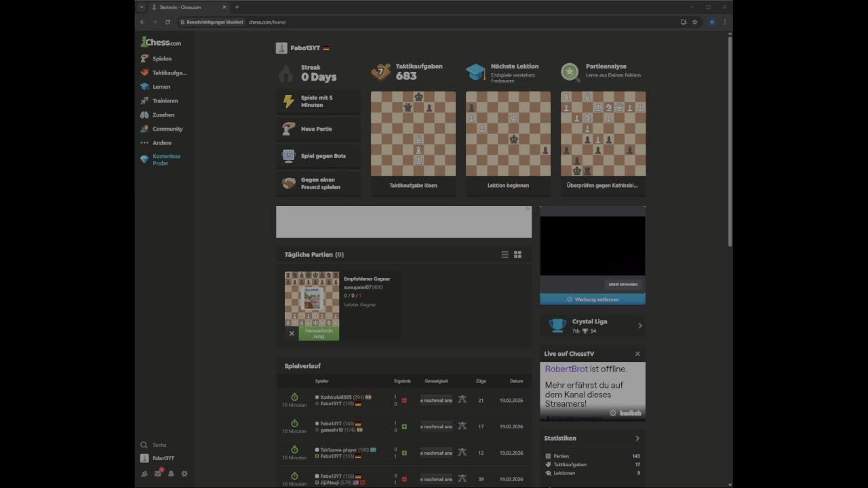Open Trainieren in the sidebar
The height and width of the screenshot is (488, 868).
(x=159, y=101)
